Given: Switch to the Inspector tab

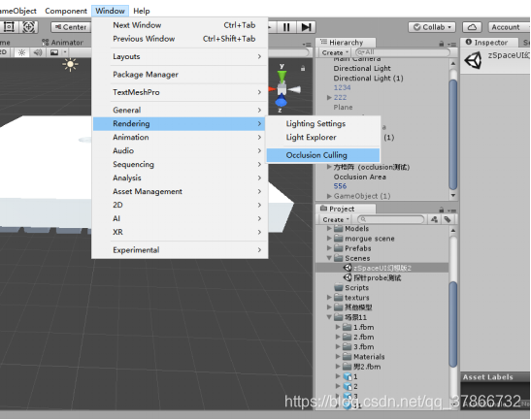Looking at the screenshot, I should coord(489,43).
